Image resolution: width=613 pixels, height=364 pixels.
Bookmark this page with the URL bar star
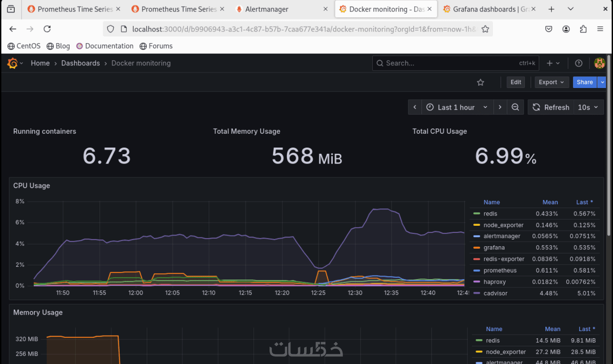pos(485,29)
